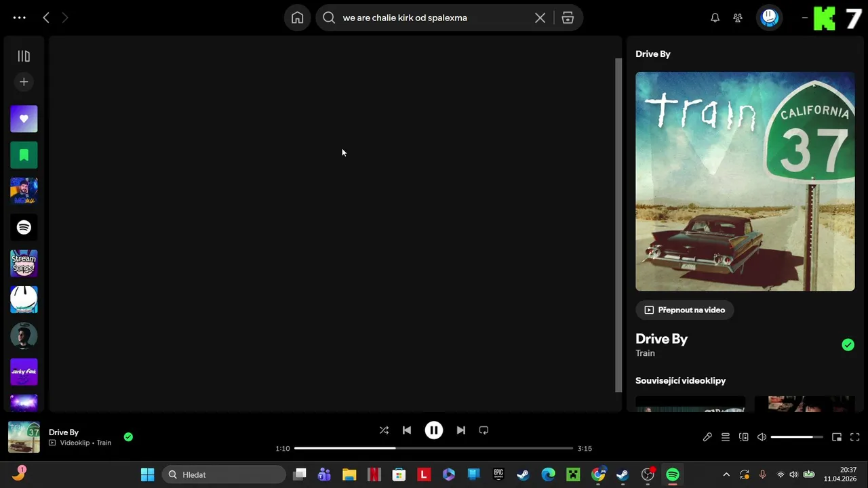
Task: Click the Drive By panel header
Action: click(x=653, y=54)
